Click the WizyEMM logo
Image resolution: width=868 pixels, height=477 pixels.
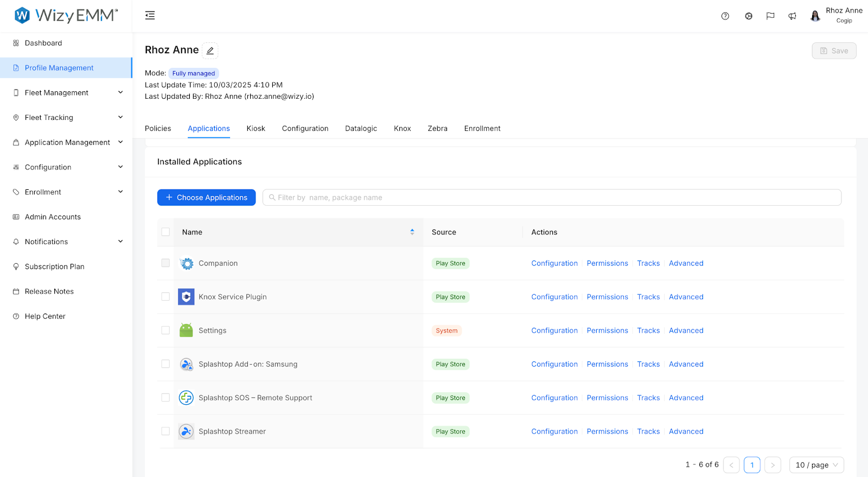pos(66,15)
